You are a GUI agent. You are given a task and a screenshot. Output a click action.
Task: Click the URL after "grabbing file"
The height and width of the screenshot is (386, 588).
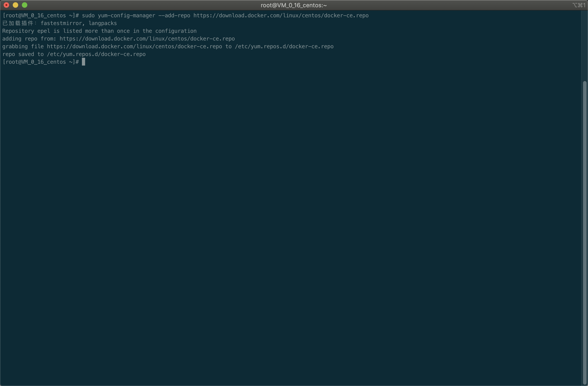point(134,46)
